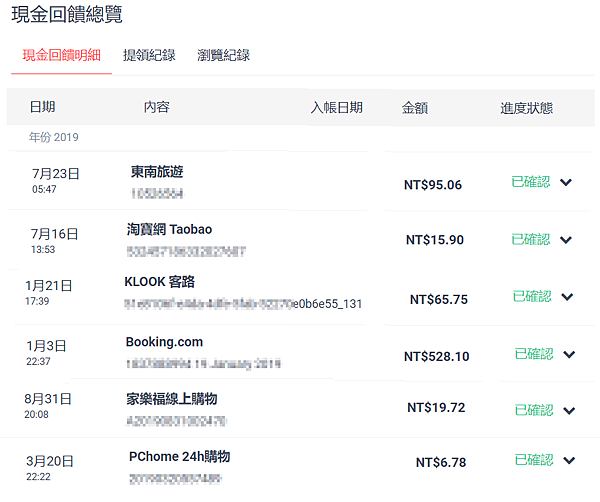This screenshot has height=502, width=600.
Task: Expand the 淘寶網 Taobao row chevron
Action: [x=566, y=240]
